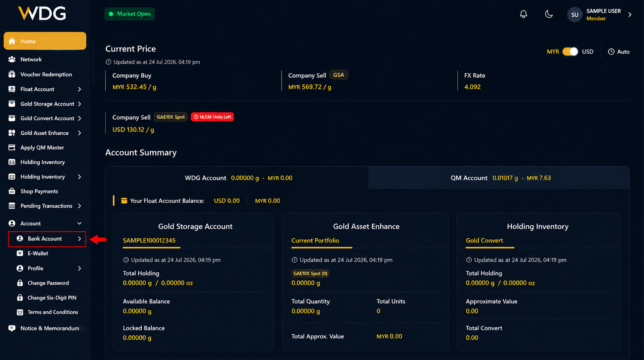Click the Profile person icon
Viewport: 644px width, 360px height.
20,268
